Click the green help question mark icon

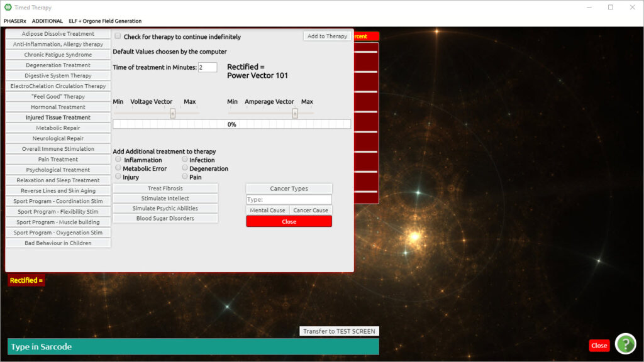click(625, 344)
